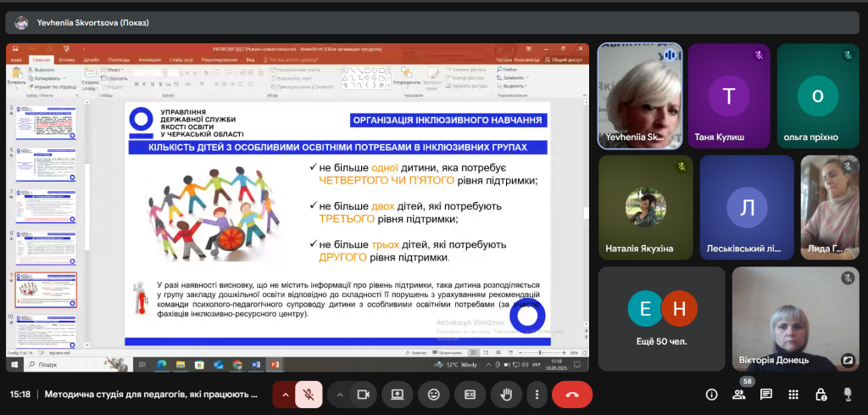This screenshot has height=415, width=868.
Task: Select the Вставка tab in PowerPoint ribbon
Action: [67, 60]
